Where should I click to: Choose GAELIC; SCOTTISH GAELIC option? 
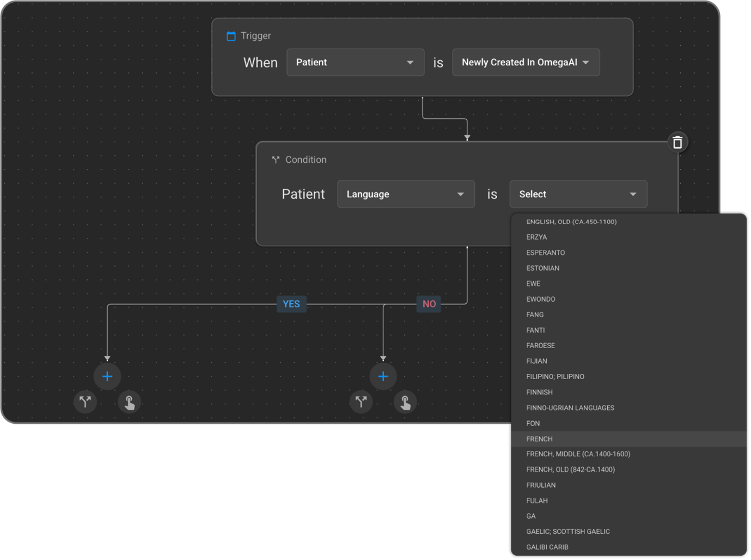567,532
